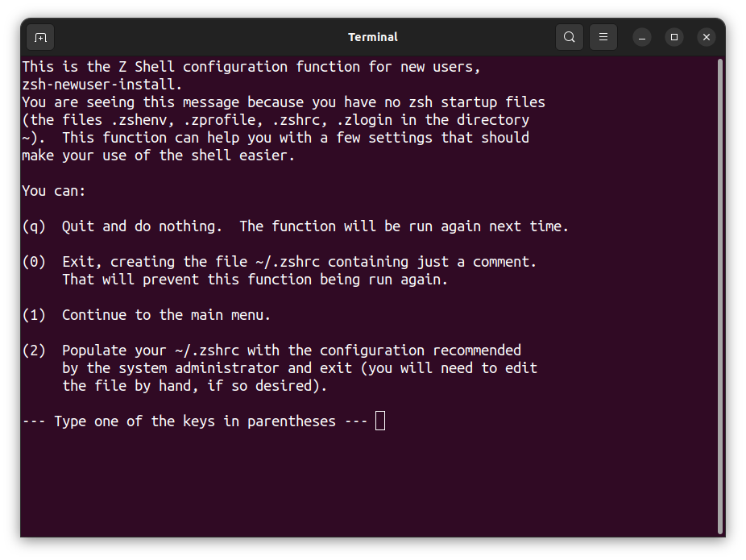Click the plus symbol inside the new-tab icon
The image size is (746, 560).
click(x=40, y=37)
